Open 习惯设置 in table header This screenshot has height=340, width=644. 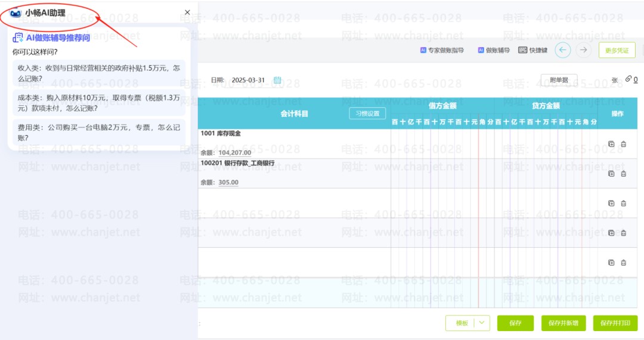[367, 113]
